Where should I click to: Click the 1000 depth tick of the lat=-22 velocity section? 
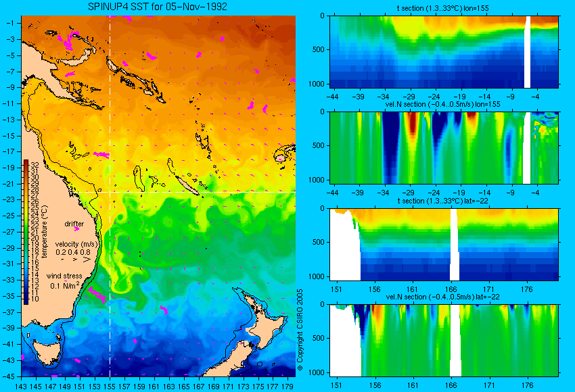317,372
